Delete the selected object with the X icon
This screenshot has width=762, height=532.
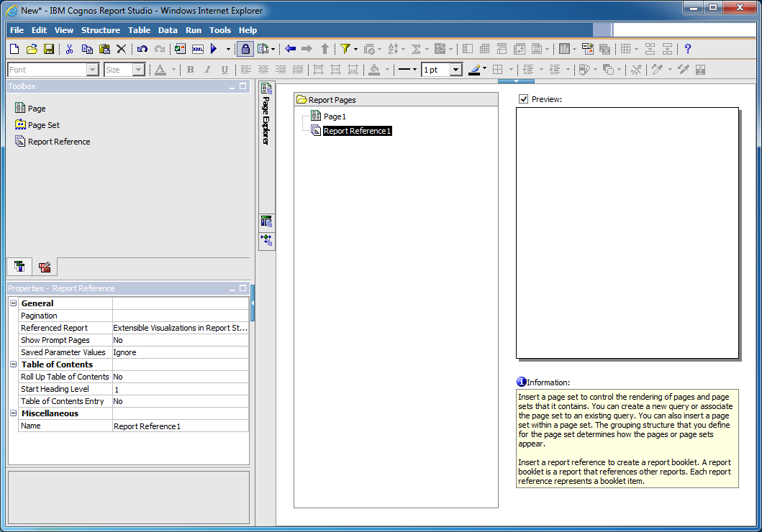click(x=121, y=49)
